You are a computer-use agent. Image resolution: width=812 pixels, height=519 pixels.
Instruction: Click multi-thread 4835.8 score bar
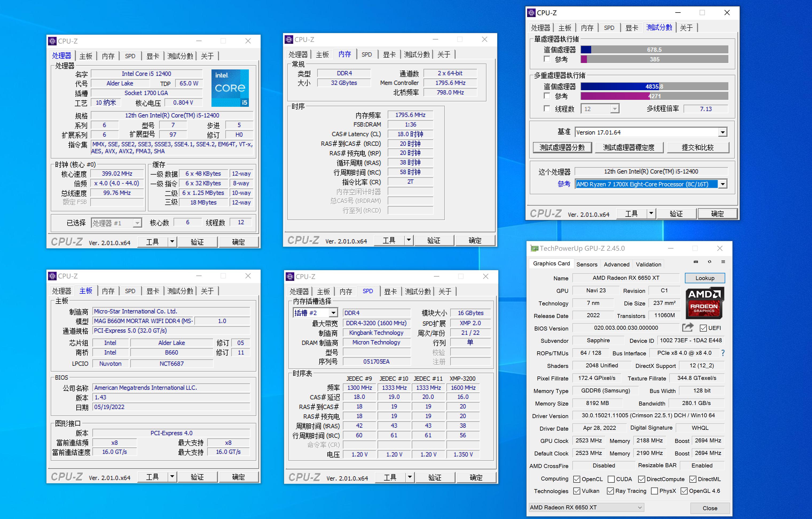pos(654,87)
